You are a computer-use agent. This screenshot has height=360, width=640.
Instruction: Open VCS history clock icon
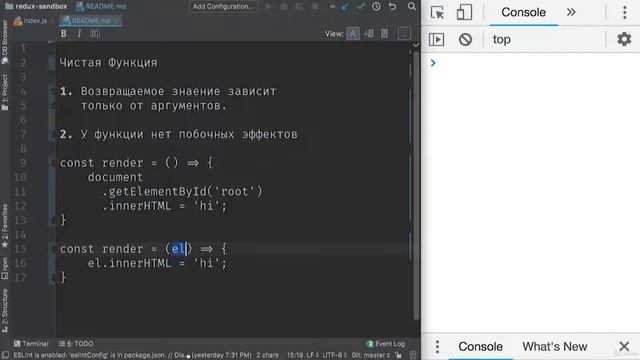pos(376,7)
